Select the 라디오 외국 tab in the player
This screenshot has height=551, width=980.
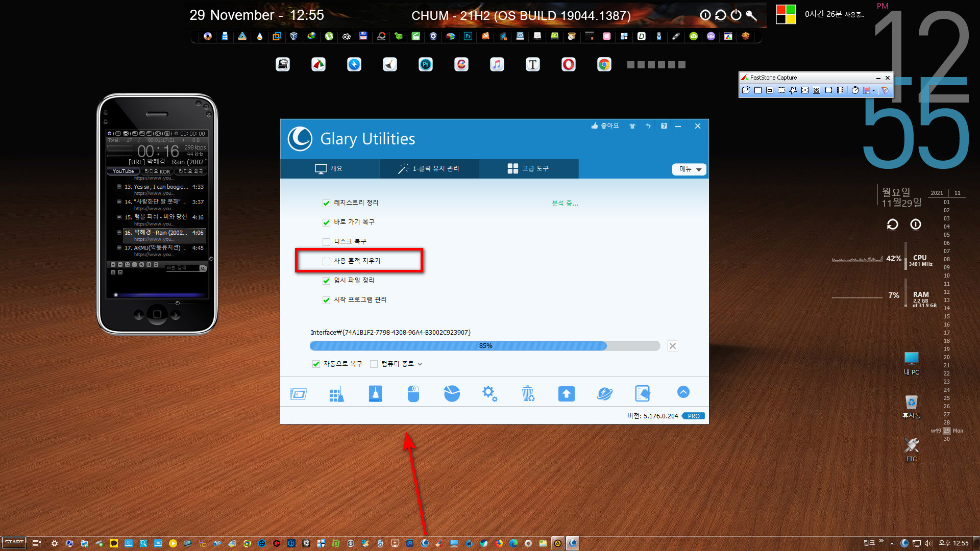191,171
